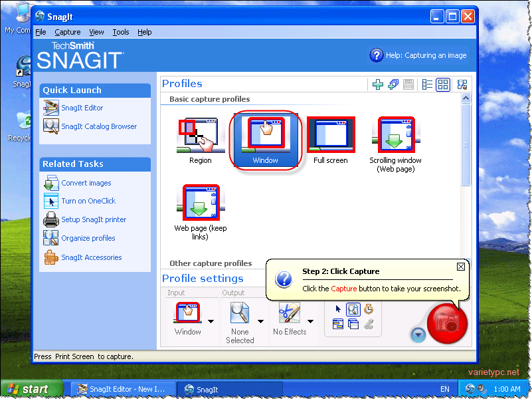Screen dimensions: 532x399
Task: Click Turn on OneClick link
Action: [88, 201]
